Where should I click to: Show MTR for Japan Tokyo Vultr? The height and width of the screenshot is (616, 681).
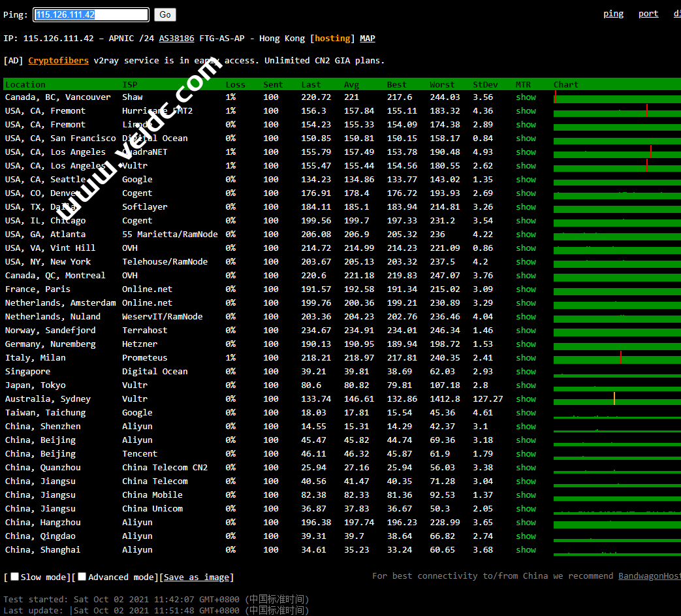point(526,385)
